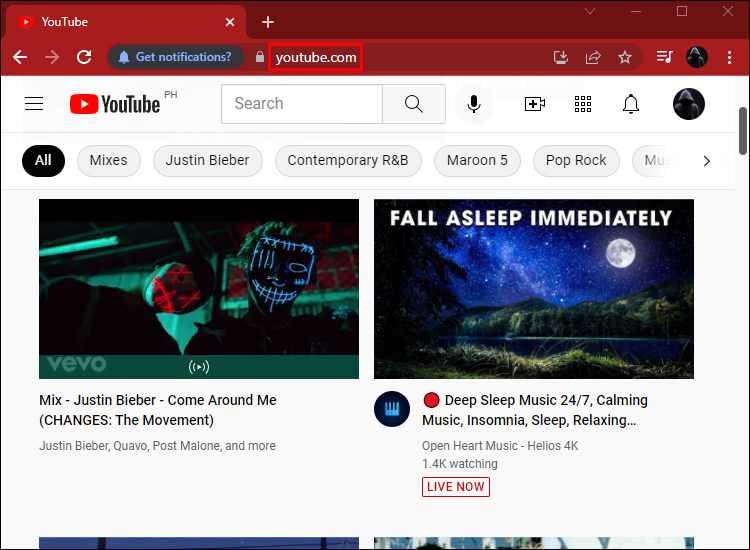Open the tab search dropdown chevron

(x=590, y=11)
